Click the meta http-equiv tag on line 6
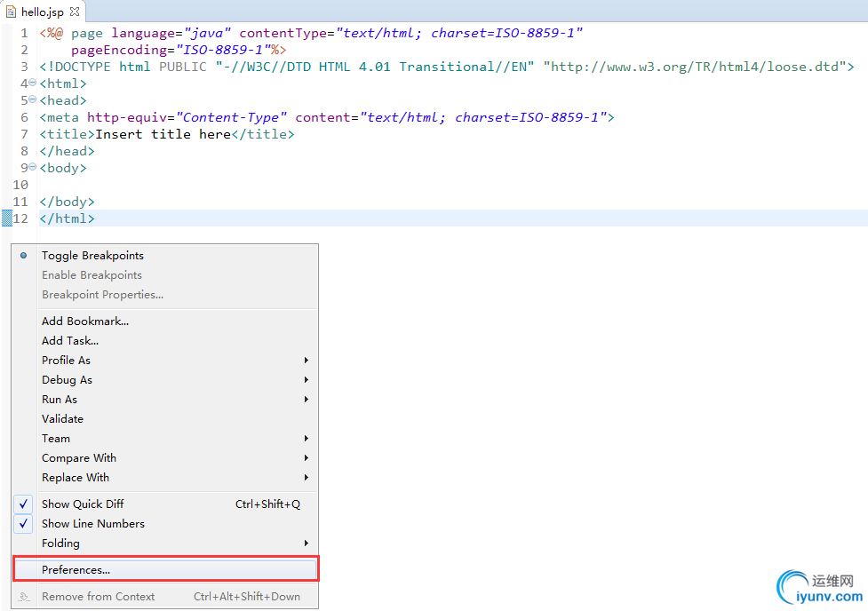The image size is (868, 611). coord(327,117)
